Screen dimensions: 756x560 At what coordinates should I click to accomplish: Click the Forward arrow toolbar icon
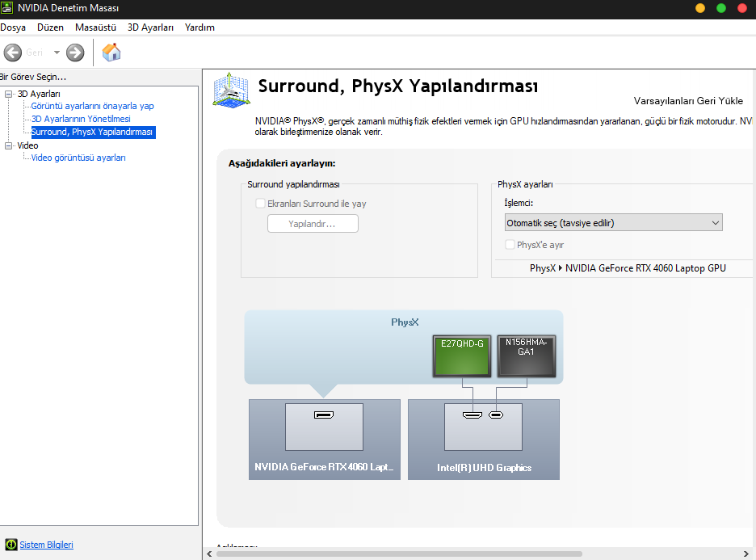[x=75, y=53]
